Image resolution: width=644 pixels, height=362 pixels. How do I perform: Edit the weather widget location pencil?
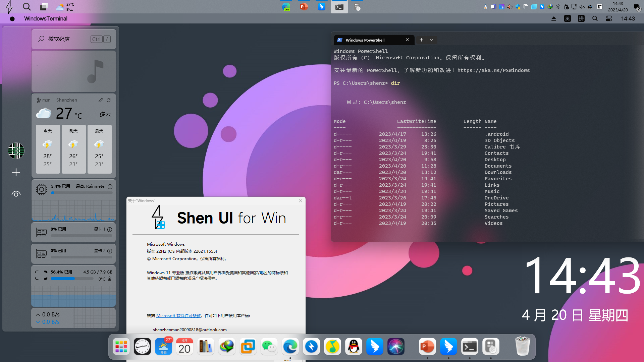coord(101,100)
